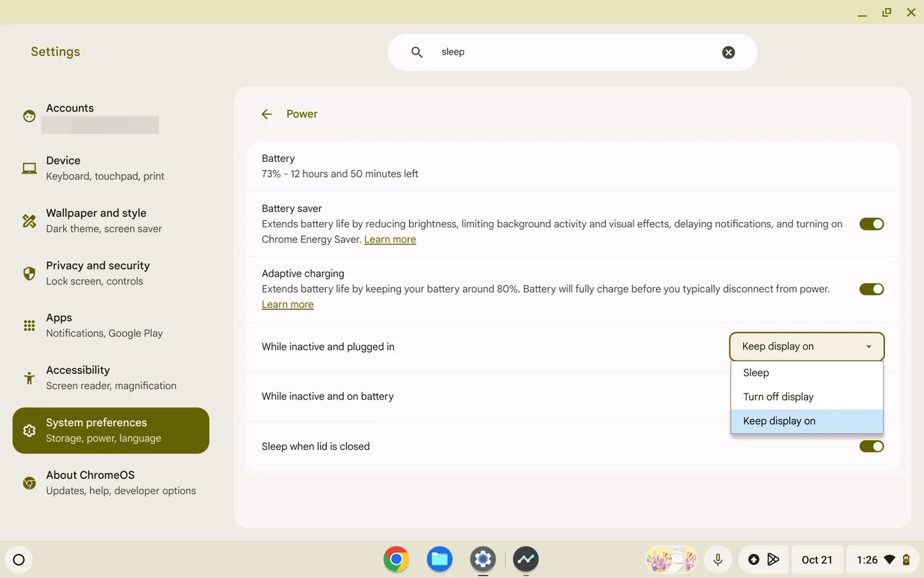
Task: Click the Device laptop icon
Action: tap(29, 168)
